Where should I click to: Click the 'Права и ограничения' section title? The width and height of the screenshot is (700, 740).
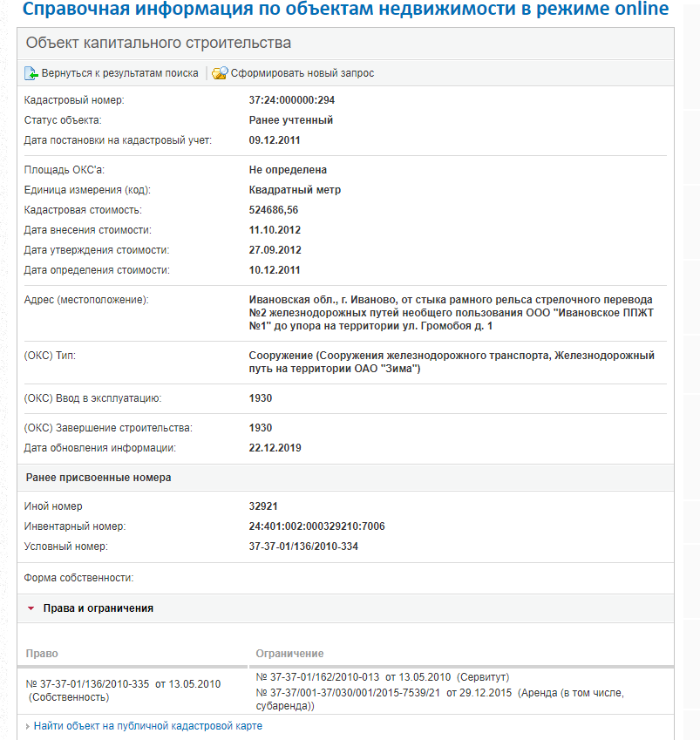(98, 608)
